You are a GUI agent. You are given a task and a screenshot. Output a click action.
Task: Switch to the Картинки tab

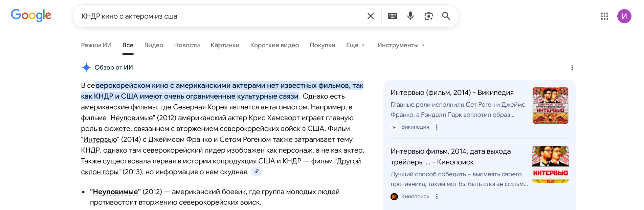tap(225, 45)
